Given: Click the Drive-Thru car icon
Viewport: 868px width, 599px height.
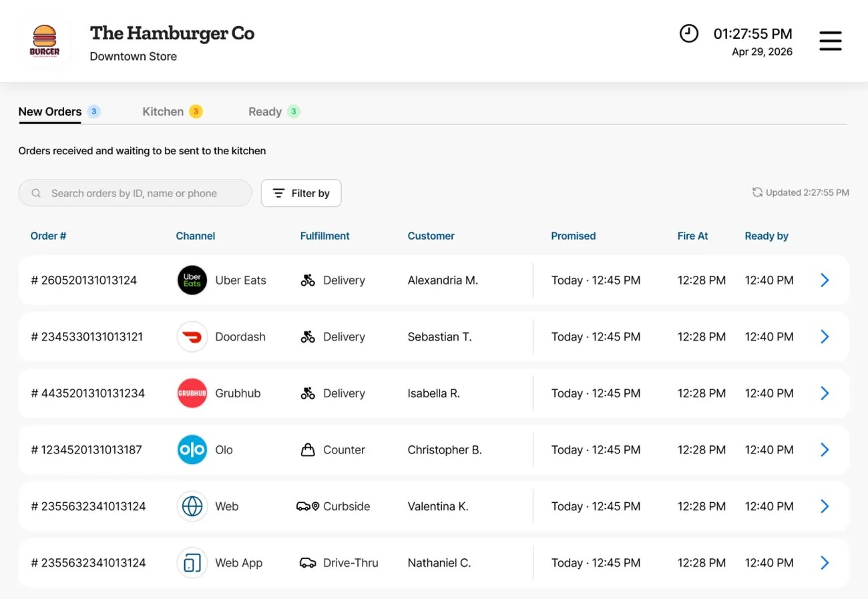Looking at the screenshot, I should 308,563.
